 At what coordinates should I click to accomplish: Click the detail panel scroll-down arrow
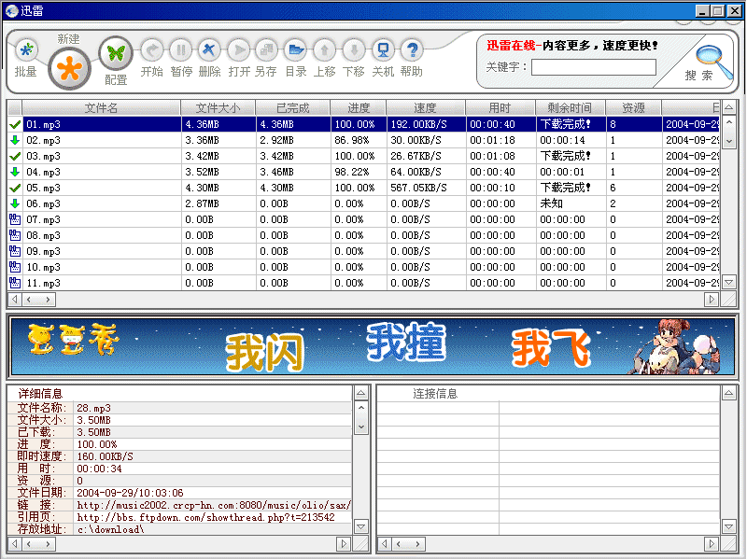click(361, 526)
